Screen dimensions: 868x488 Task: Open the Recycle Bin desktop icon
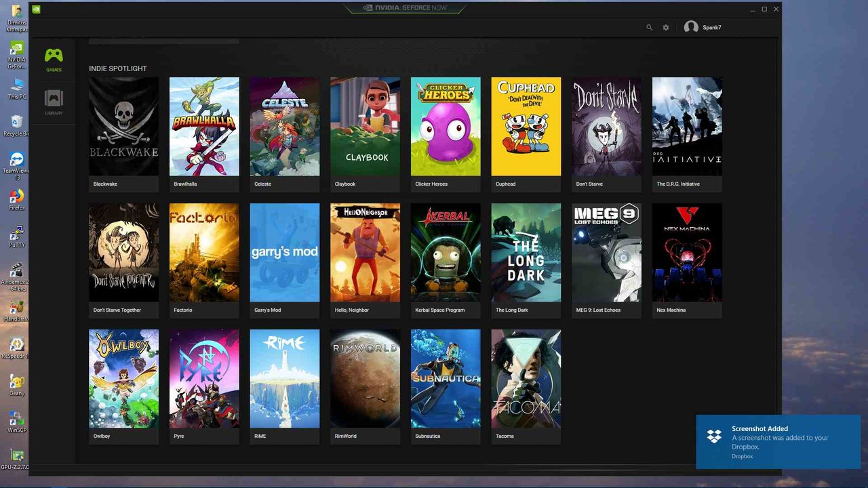click(16, 125)
